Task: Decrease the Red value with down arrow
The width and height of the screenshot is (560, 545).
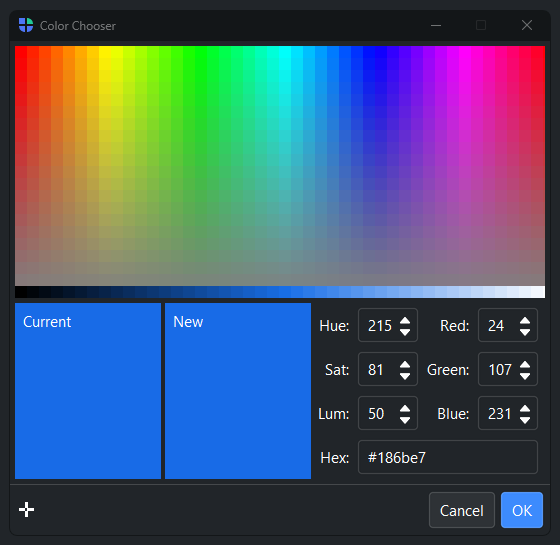Action: click(525, 332)
